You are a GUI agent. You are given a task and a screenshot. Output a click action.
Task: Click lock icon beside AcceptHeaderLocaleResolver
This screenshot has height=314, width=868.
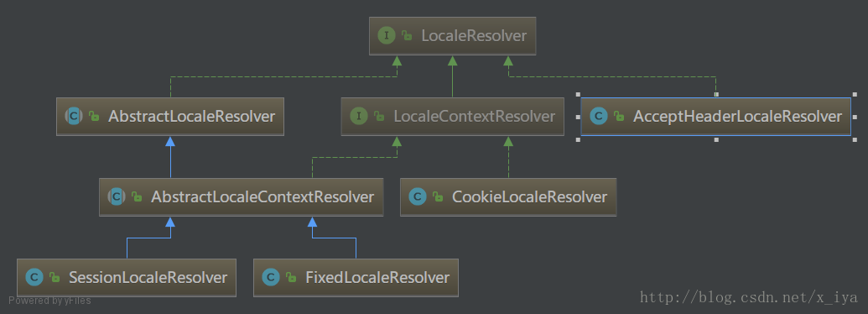coord(620,117)
